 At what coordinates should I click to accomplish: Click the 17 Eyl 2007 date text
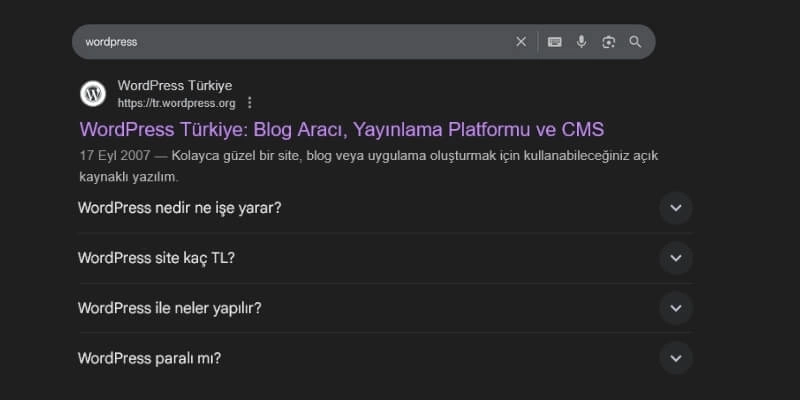[115, 156]
